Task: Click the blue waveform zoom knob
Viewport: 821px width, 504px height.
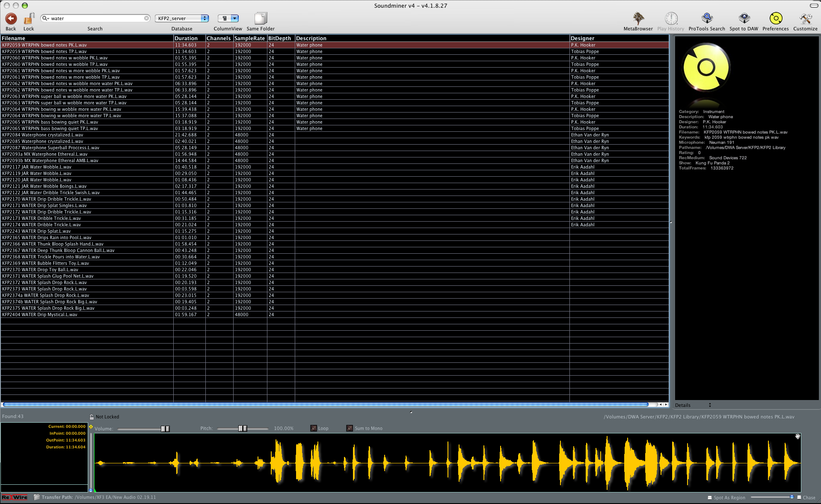Action: 91,490
